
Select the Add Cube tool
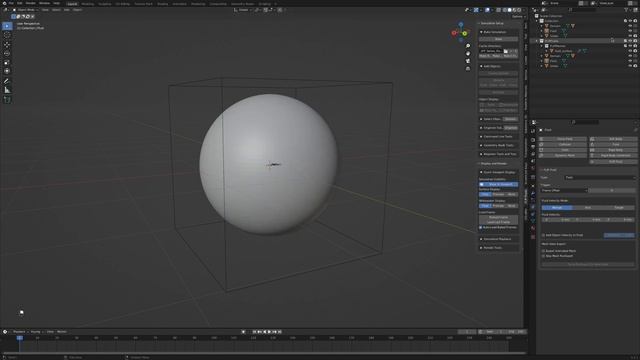[x=7, y=100]
